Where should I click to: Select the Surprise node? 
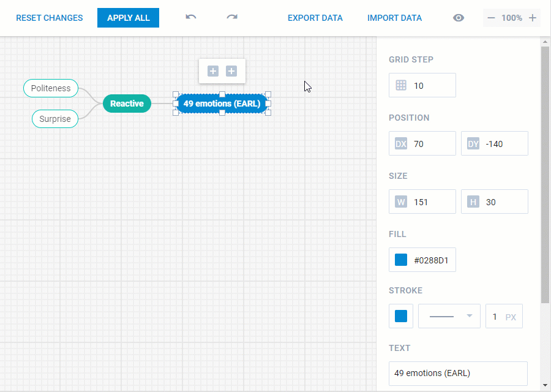(x=55, y=119)
